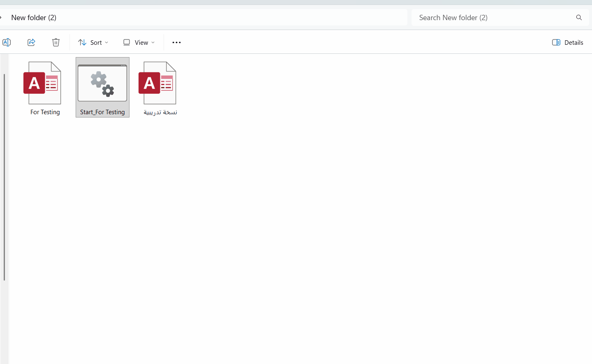Click the Delete trash icon
Image resolution: width=592 pixels, height=364 pixels.
pyautogui.click(x=56, y=42)
